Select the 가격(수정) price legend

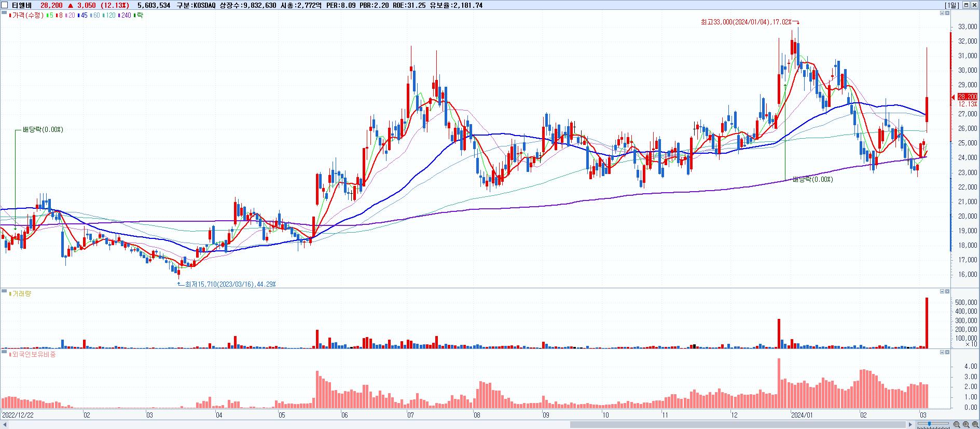(26, 16)
